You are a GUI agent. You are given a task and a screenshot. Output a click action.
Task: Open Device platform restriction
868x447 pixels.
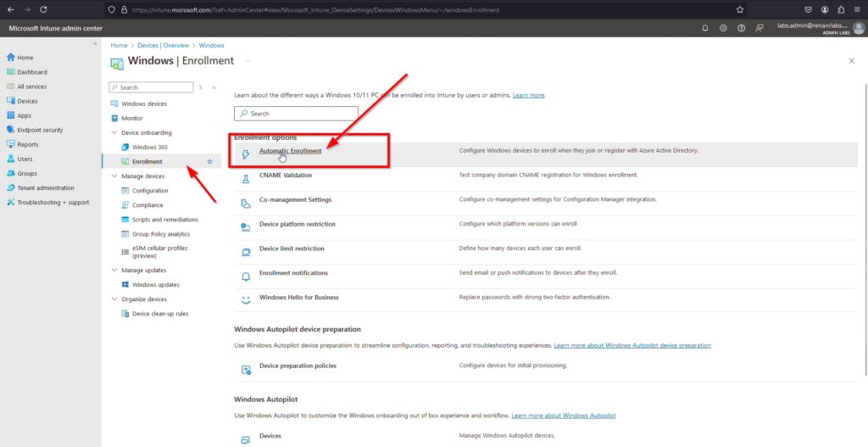click(298, 224)
